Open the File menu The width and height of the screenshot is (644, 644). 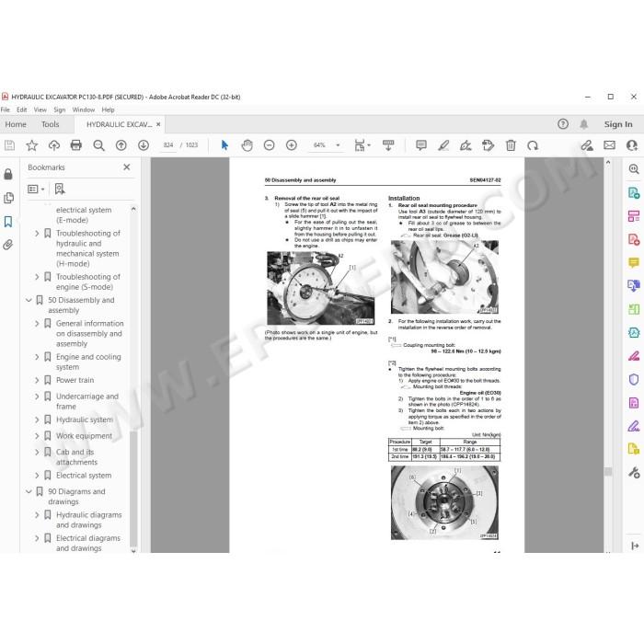pos(6,110)
